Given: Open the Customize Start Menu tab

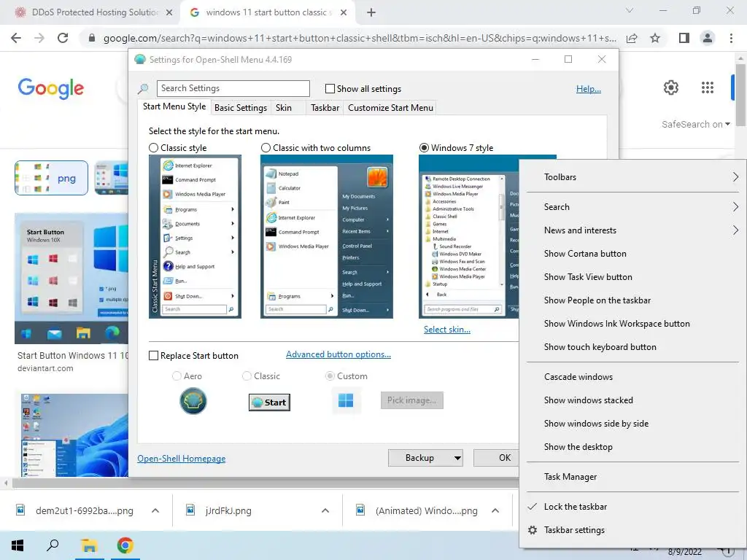Looking at the screenshot, I should (x=391, y=108).
